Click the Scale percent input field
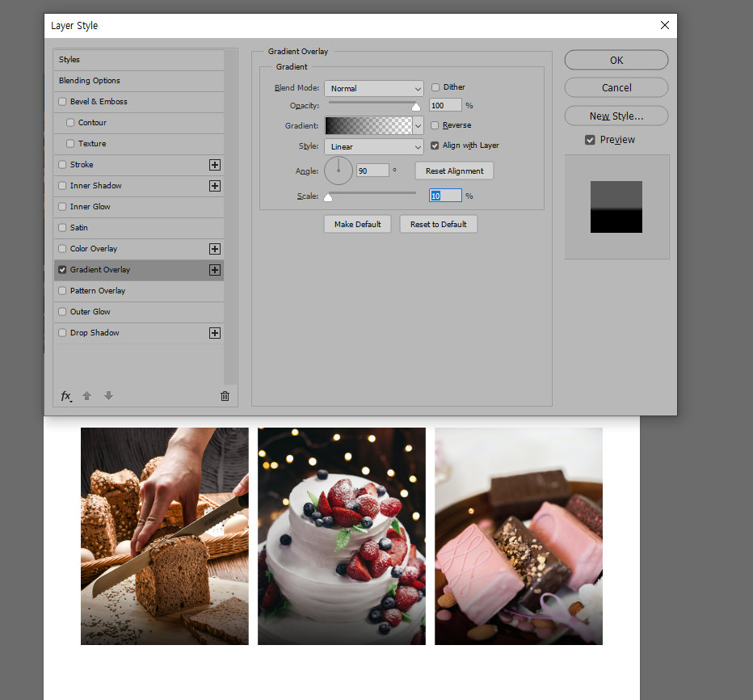 [x=445, y=196]
